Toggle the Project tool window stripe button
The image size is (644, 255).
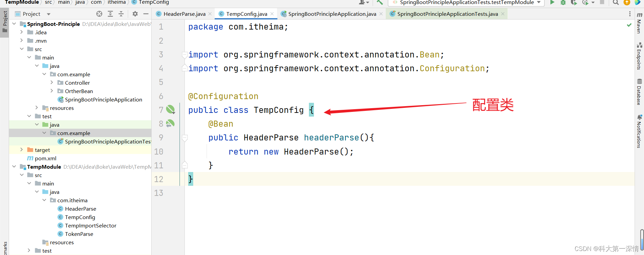5,22
